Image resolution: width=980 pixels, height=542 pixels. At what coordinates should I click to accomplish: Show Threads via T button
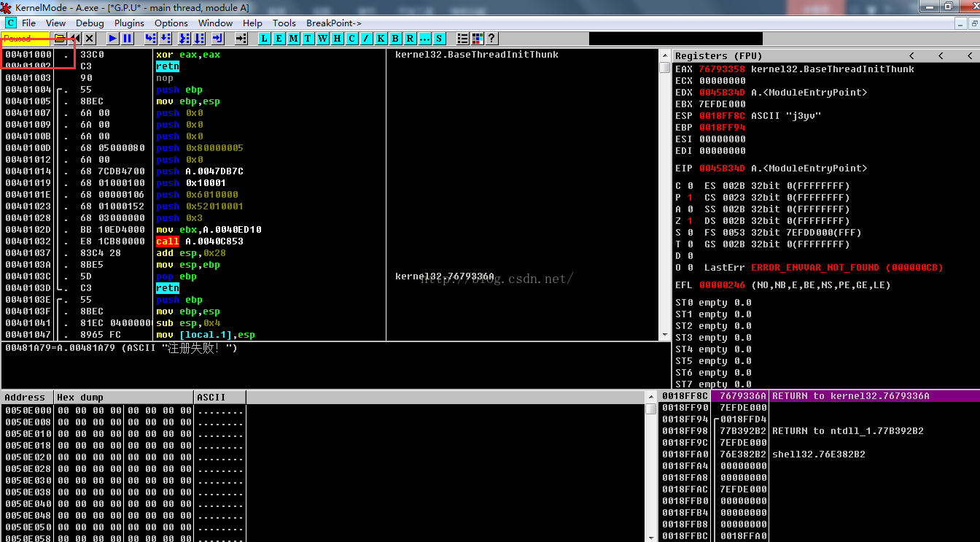coord(308,38)
